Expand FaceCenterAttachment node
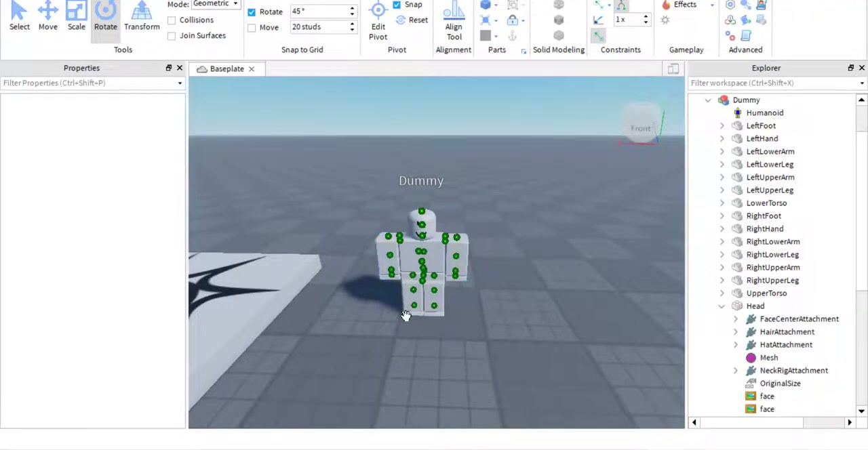This screenshot has height=450, width=868. click(x=736, y=319)
